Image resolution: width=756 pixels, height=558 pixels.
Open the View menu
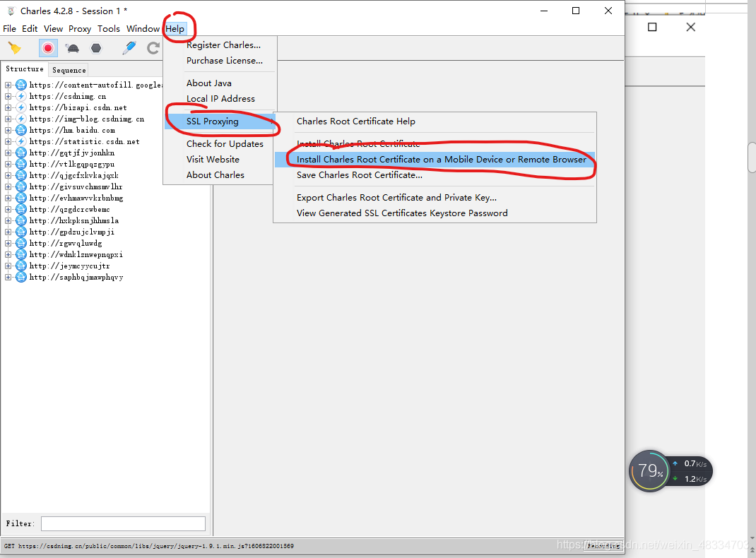[53, 28]
